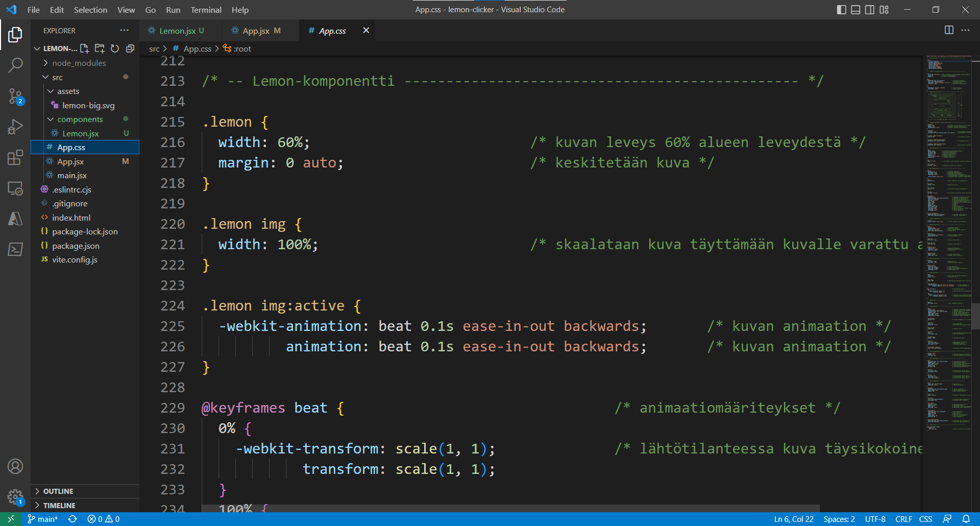Open the Help menu

(x=240, y=10)
